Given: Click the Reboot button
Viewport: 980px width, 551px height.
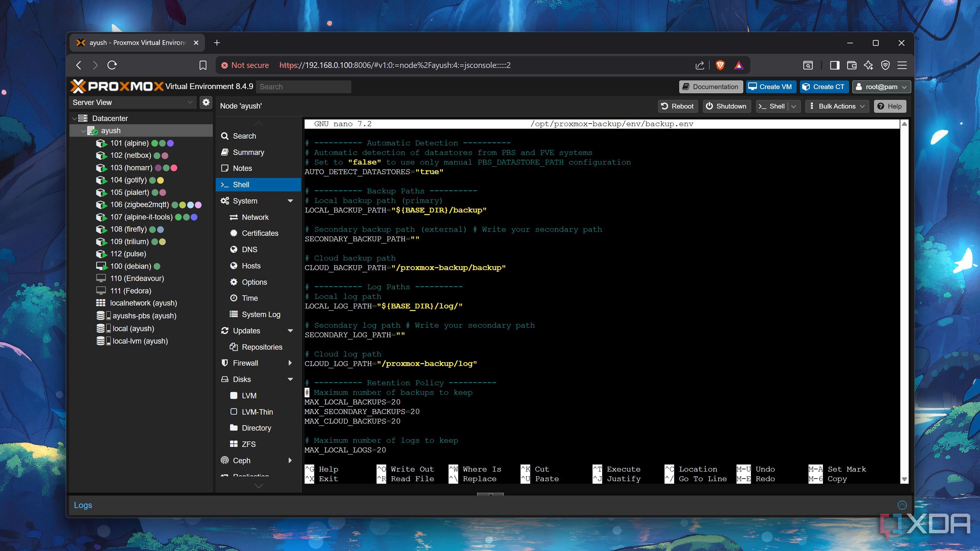Looking at the screenshot, I should point(678,106).
